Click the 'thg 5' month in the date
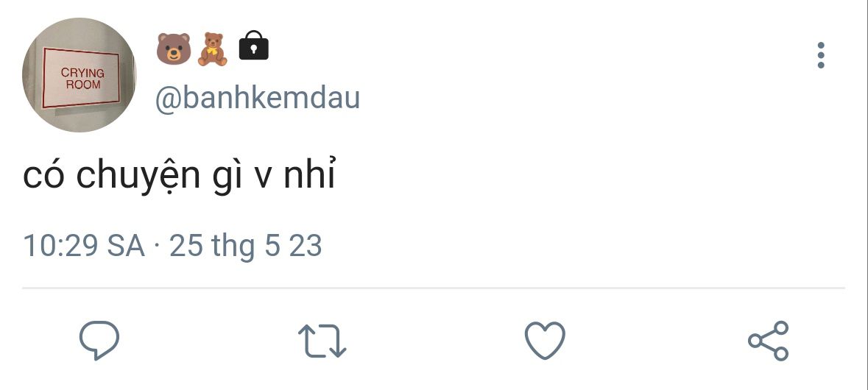This screenshot has height=390, width=868. click(x=246, y=247)
